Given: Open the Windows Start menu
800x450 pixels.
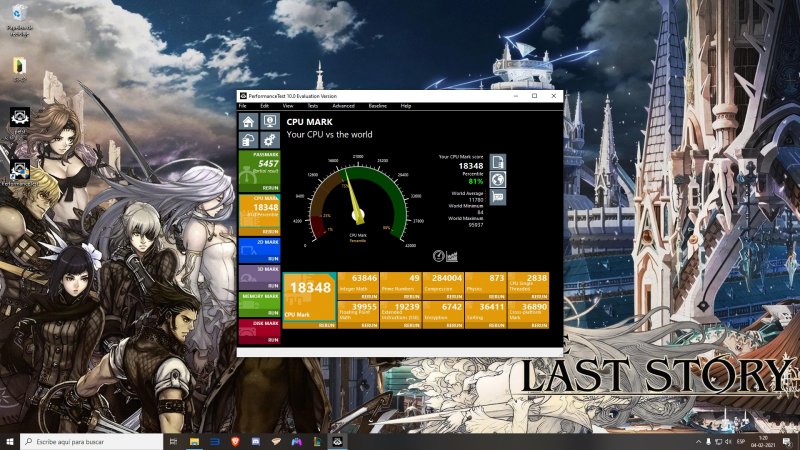Looking at the screenshot, I should tap(10, 441).
